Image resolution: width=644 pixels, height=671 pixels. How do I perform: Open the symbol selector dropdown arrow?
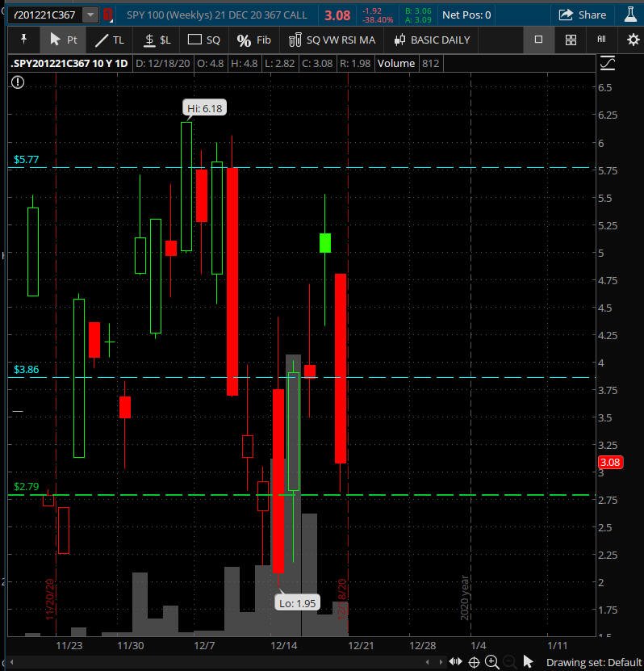(90, 15)
